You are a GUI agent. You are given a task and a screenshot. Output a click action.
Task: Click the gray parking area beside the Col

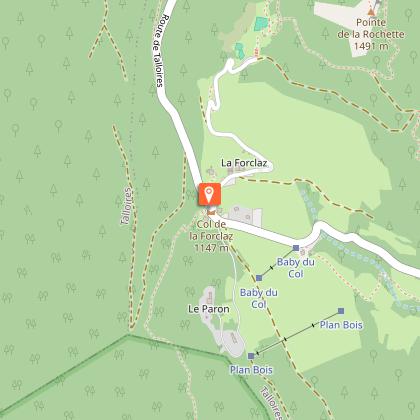244,216
